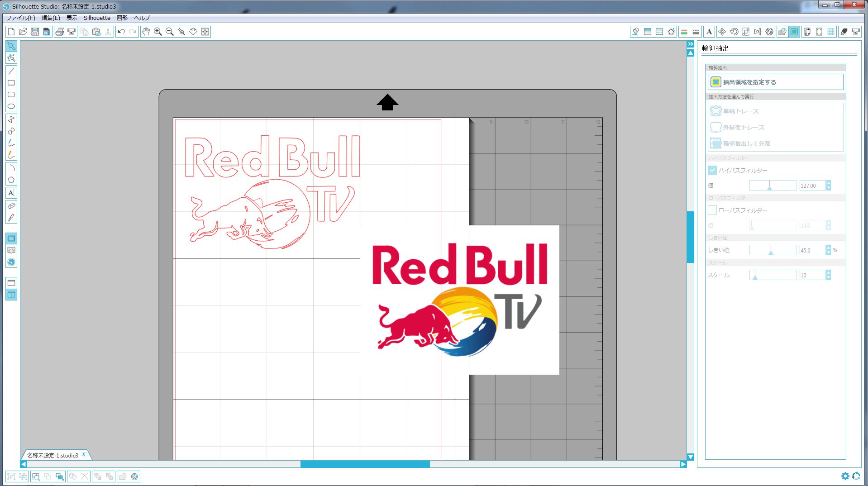Click the Send to Silhouette icon near Print

[72, 32]
